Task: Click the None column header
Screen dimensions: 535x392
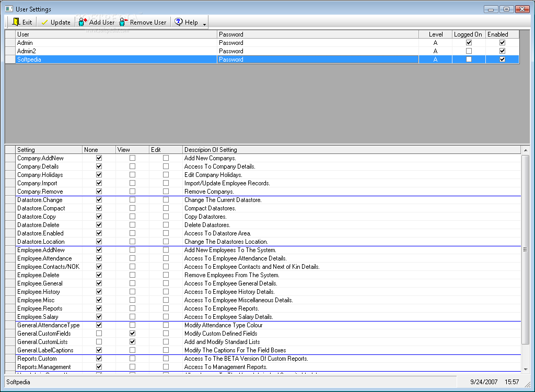Action: [x=99, y=150]
